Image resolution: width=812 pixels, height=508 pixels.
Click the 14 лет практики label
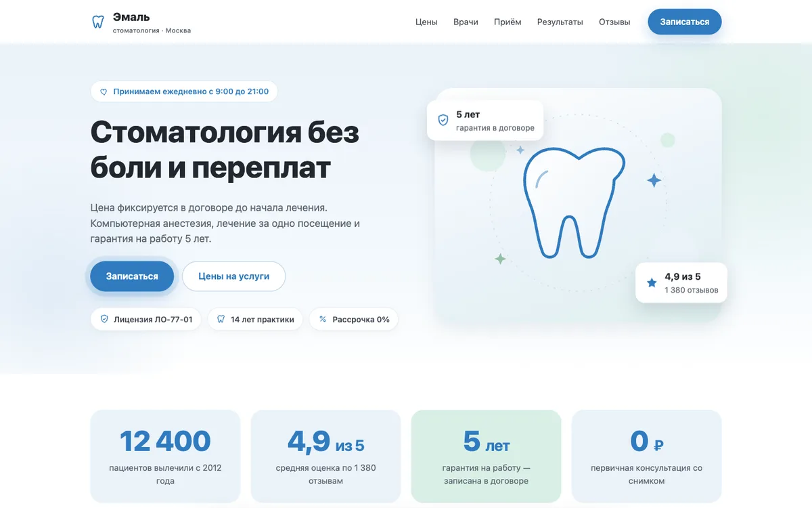tap(263, 319)
